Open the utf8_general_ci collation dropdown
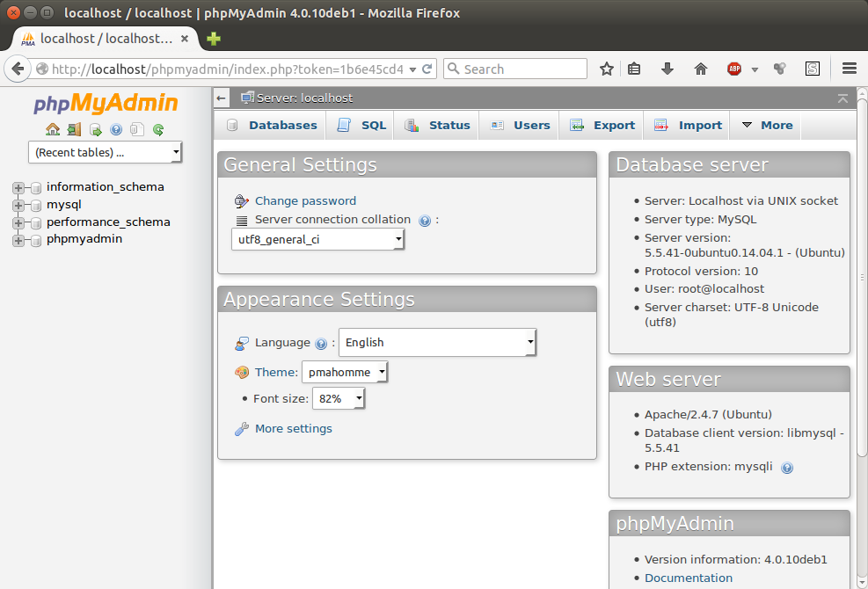This screenshot has height=589, width=868. [x=317, y=240]
